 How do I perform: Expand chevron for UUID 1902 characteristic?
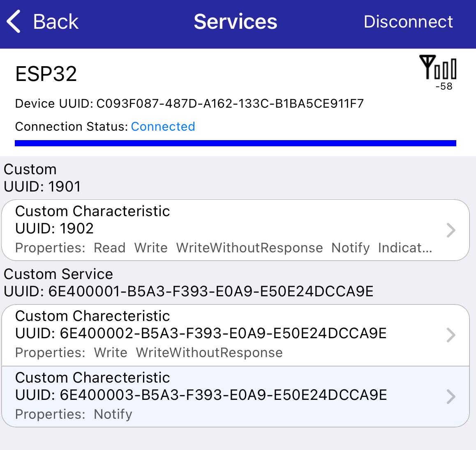click(451, 230)
